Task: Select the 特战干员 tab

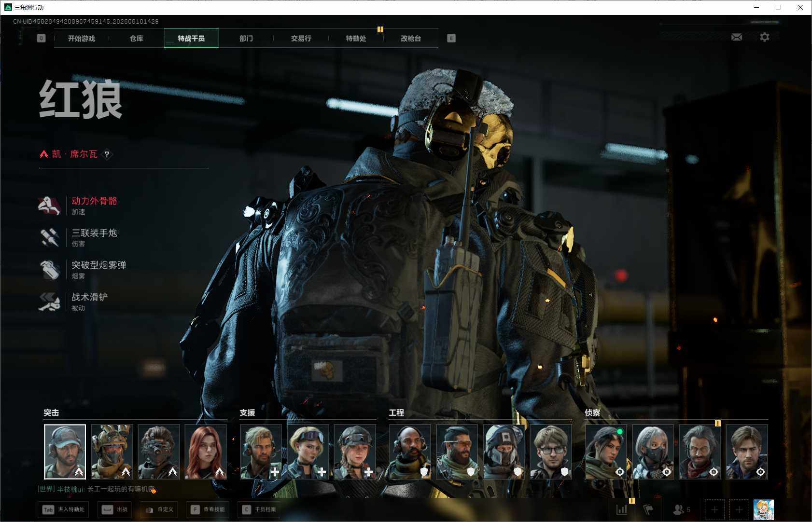Action: coord(191,38)
